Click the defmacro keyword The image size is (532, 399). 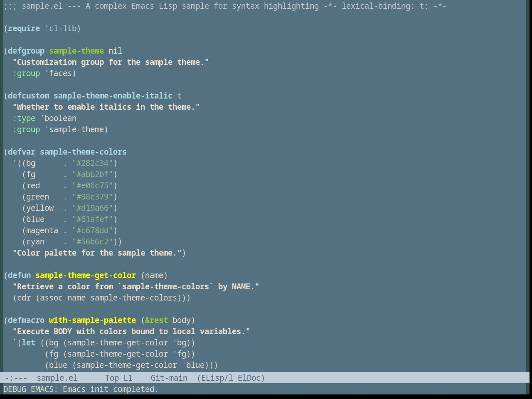[26, 320]
